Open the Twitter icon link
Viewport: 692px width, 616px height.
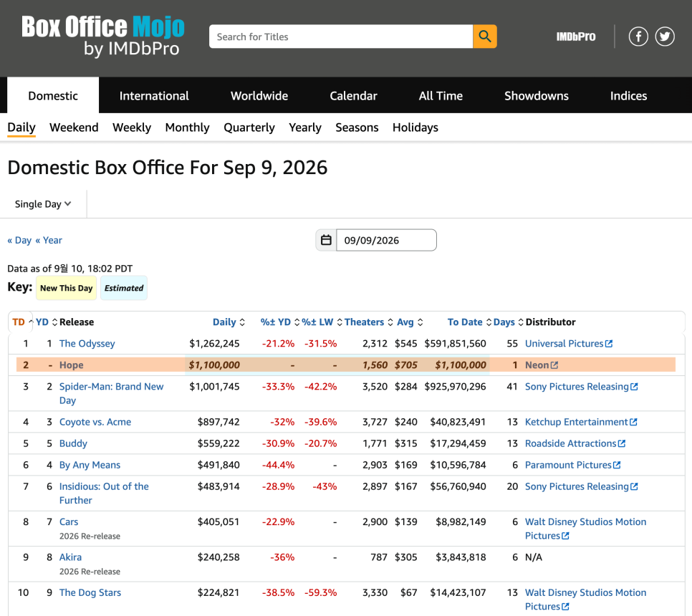665,37
